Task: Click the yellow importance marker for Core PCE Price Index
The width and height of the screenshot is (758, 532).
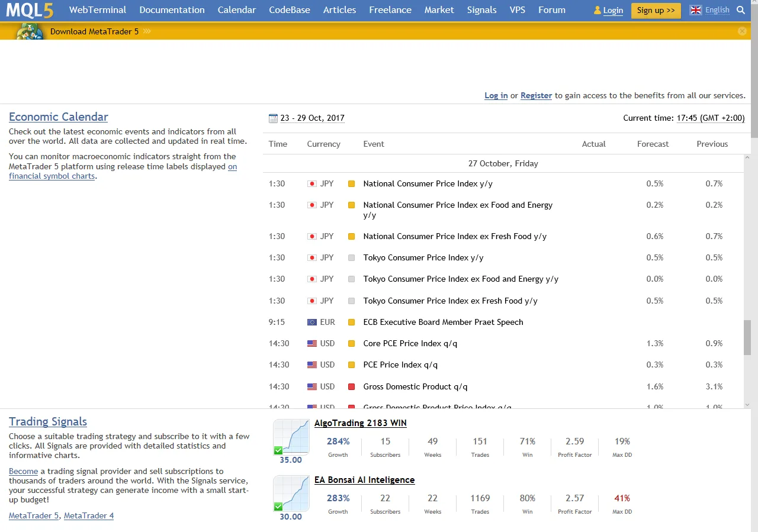Action: point(351,344)
